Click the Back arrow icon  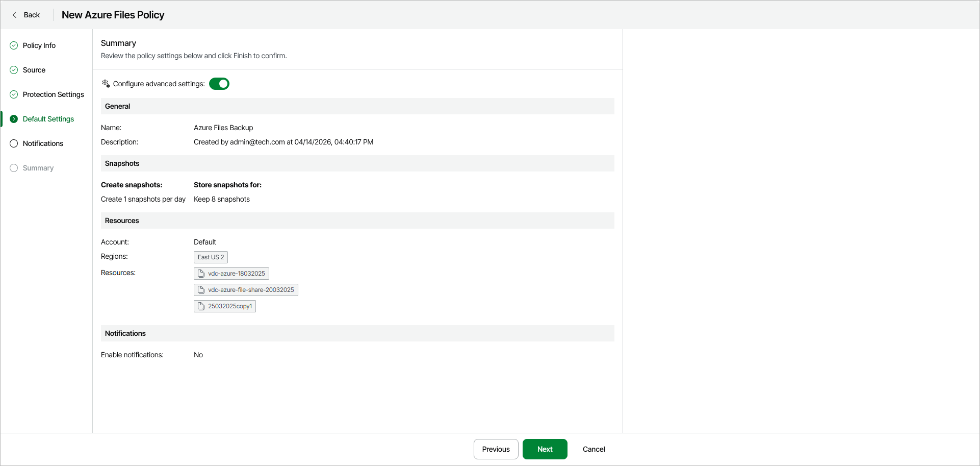click(x=14, y=15)
